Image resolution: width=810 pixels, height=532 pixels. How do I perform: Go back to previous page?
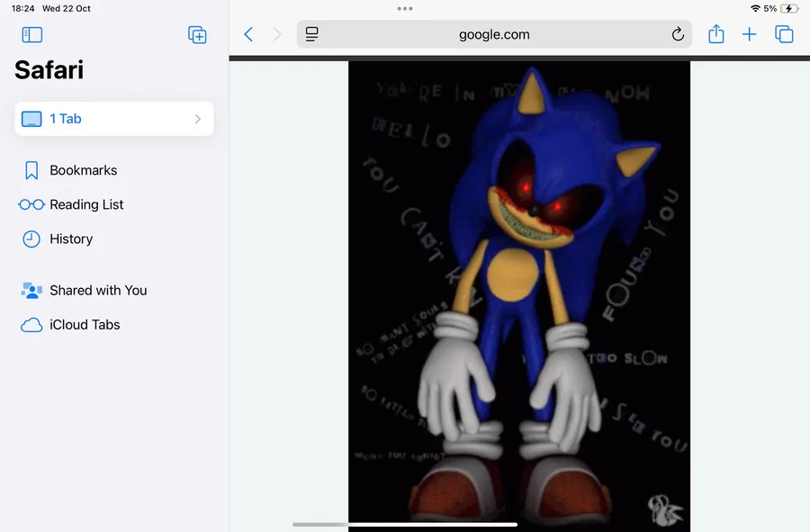coord(248,34)
